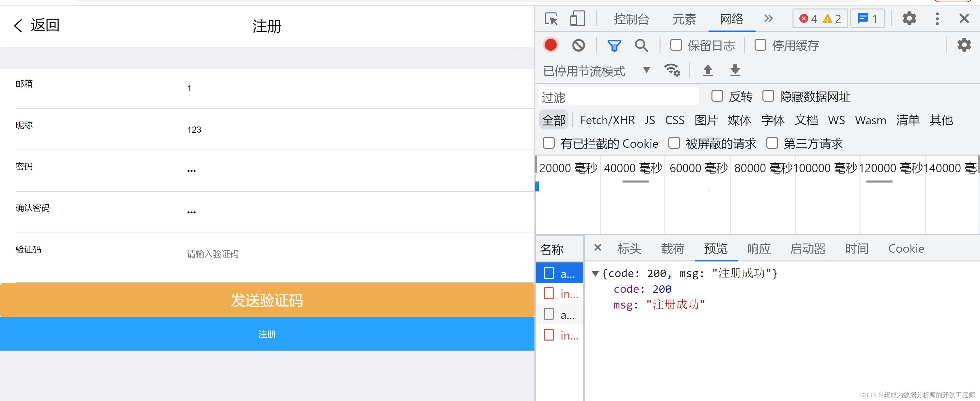Screen dimensions: 980x401
Task: Import HAR file upload arrow
Action: click(707, 70)
